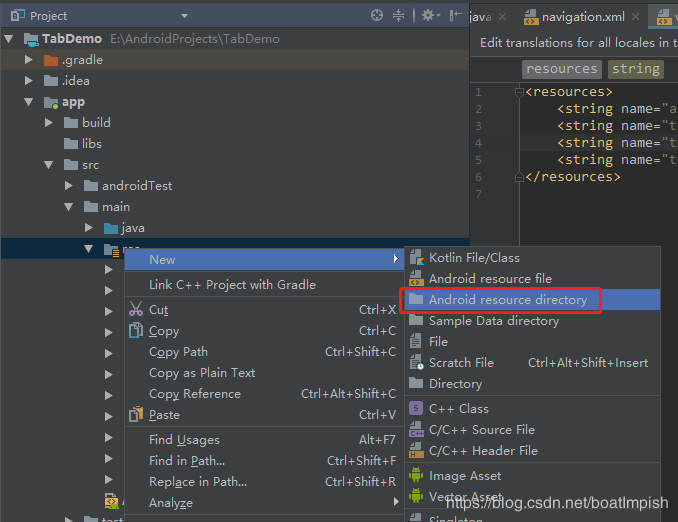Image resolution: width=678 pixels, height=522 pixels.
Task: Open the New submenu
Action: click(x=264, y=259)
